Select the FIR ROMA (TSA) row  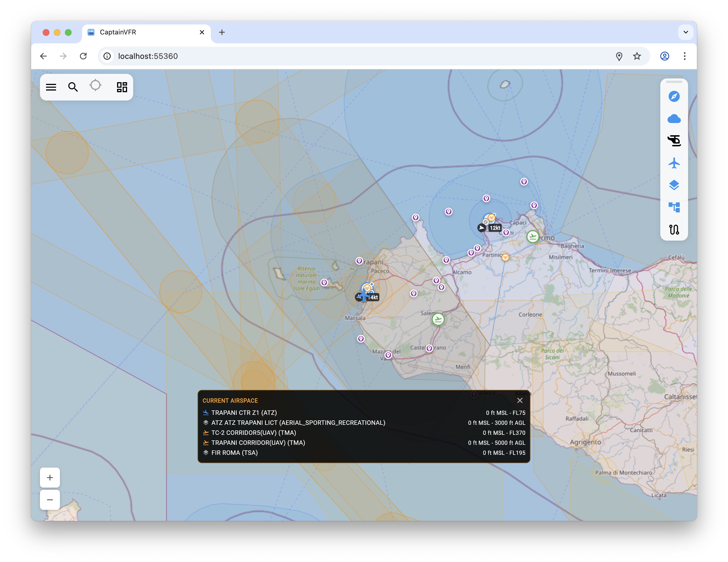[364, 453]
